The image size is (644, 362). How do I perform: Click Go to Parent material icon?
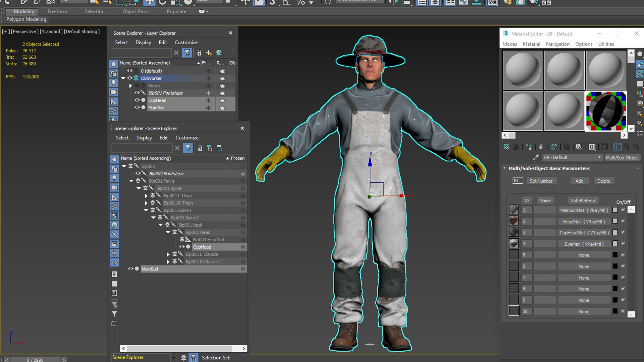coord(627,147)
